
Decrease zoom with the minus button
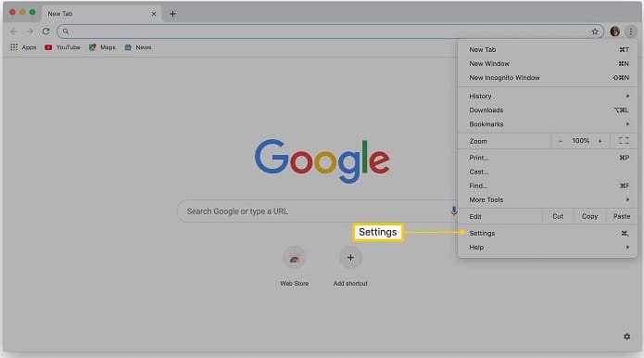tap(561, 141)
